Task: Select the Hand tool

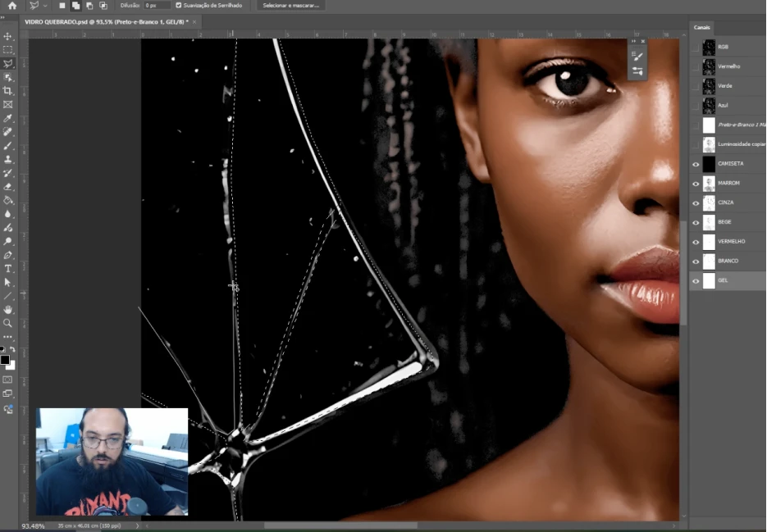Action: [8, 309]
